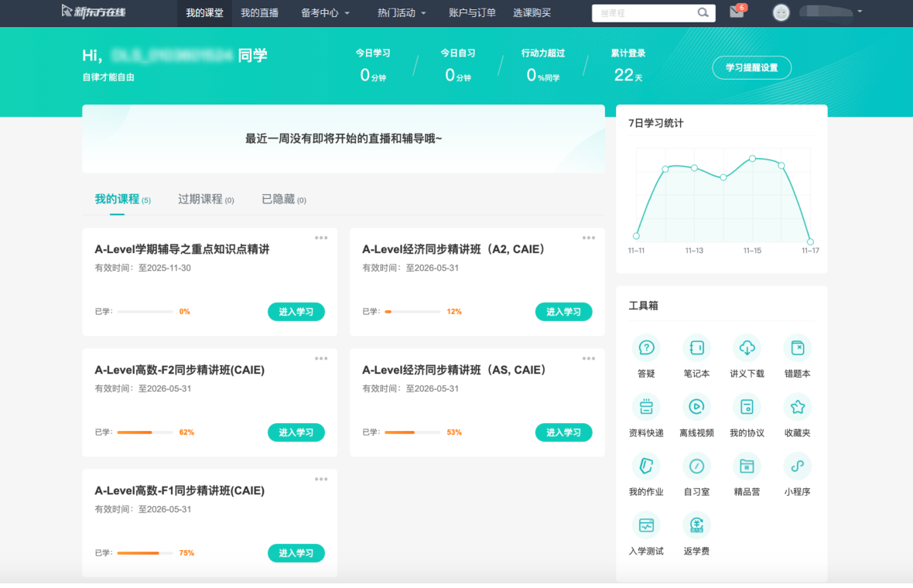Click the 学习提醒设置 button

pos(751,67)
